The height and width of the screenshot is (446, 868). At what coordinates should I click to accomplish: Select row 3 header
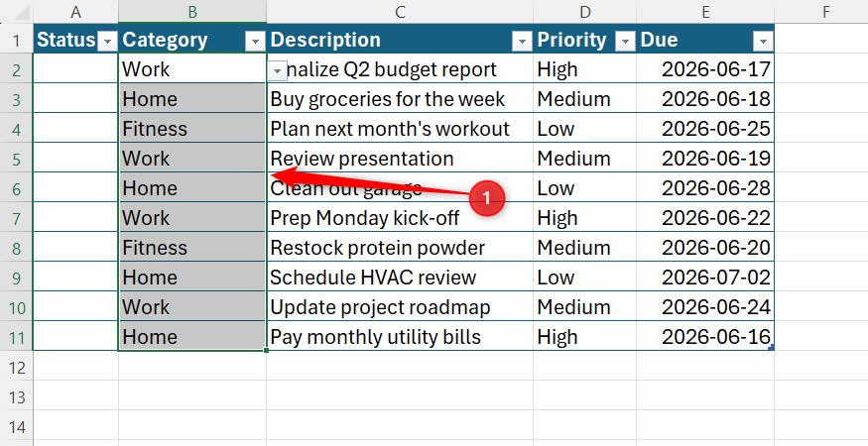point(17,98)
